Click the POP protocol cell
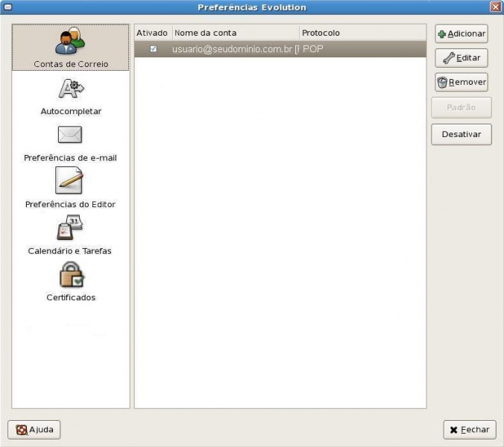 tap(312, 49)
